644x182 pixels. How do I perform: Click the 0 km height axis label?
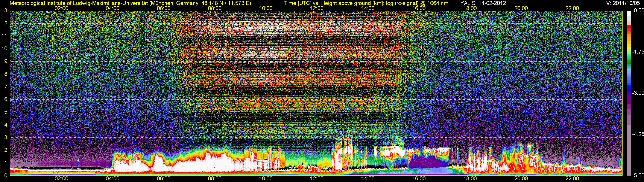point(6,176)
